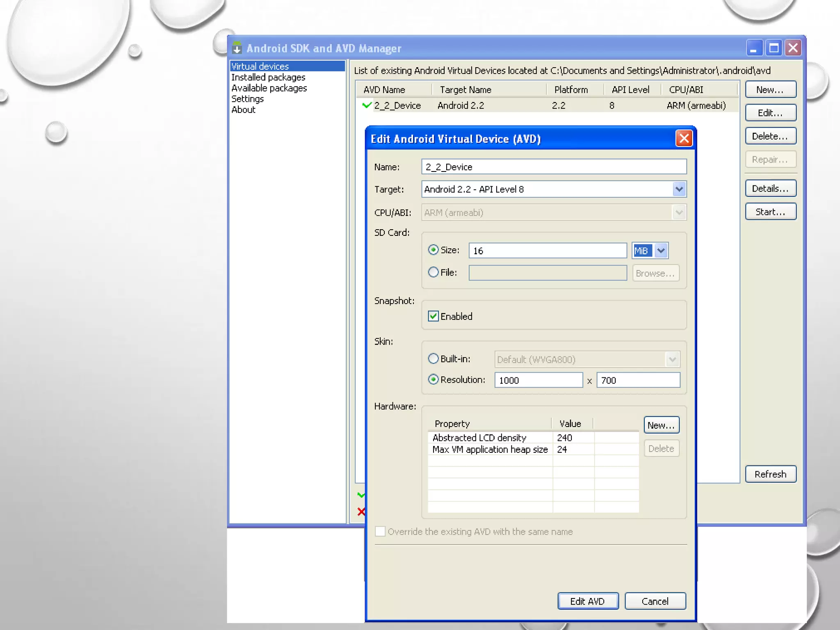Click green checkmark beside 2_2_Device row
Viewport: 840px width, 630px height.
pos(367,105)
